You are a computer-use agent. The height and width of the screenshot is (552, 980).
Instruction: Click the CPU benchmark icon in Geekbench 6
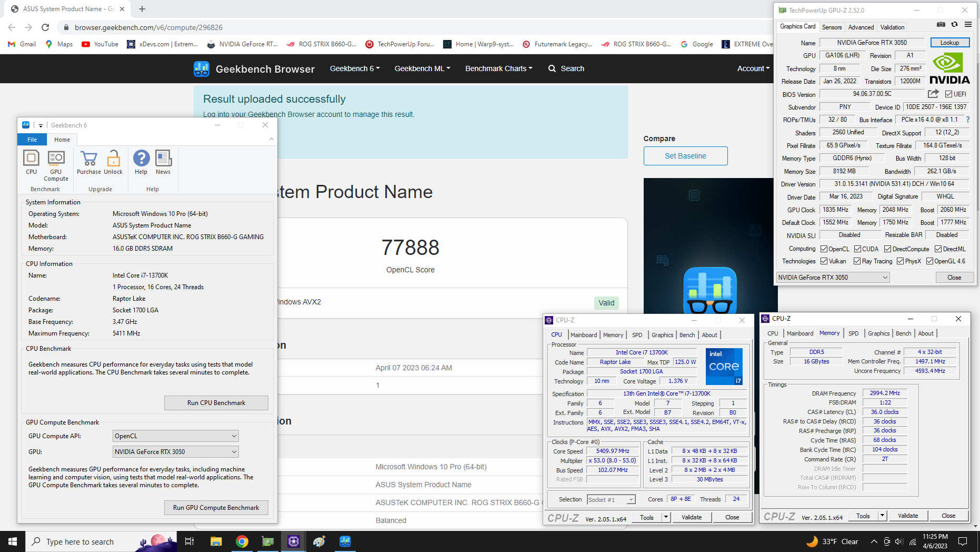31,163
